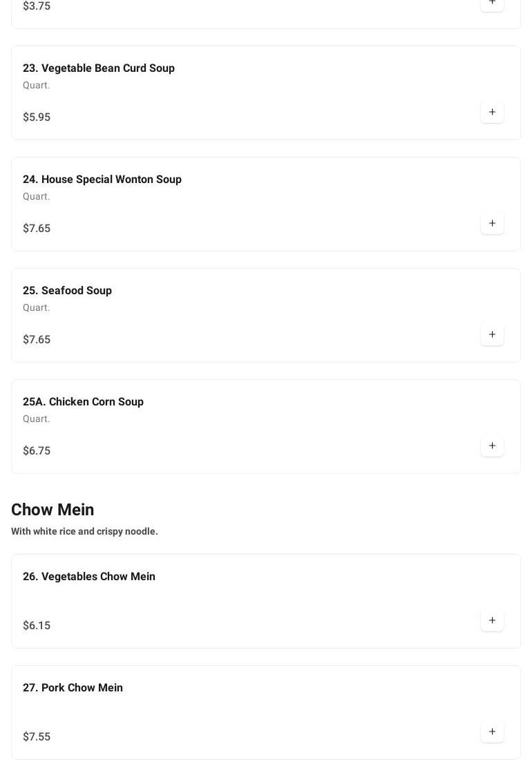Click the $7.65 price under Seafood Soup

[37, 339]
